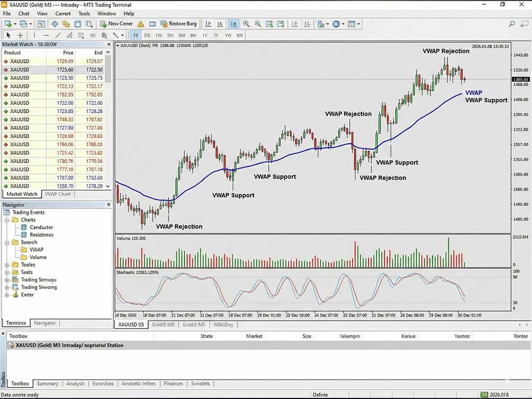Select the trendline drawing tool
This screenshot has width=532, height=399.
57,35
